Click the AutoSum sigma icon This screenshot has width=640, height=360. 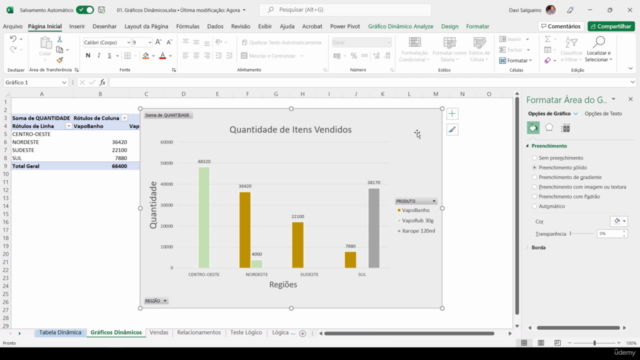[548, 39]
